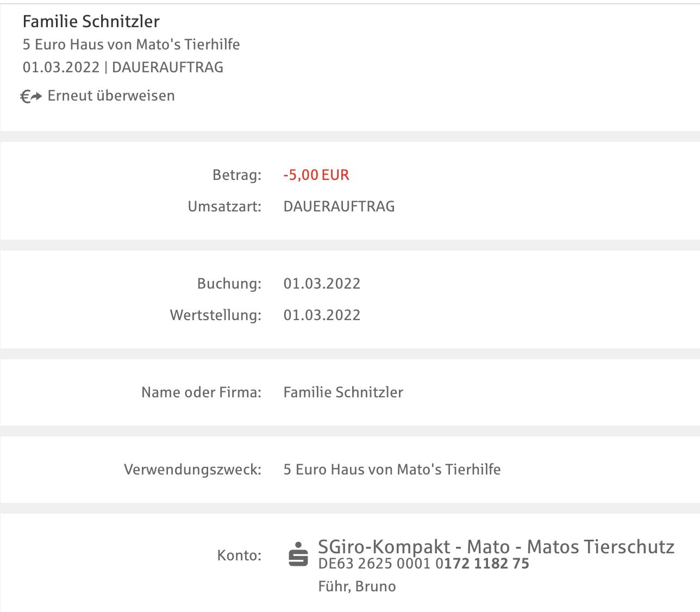Click the Konto label
Screen dimensions: 700x612
pyautogui.click(x=239, y=555)
